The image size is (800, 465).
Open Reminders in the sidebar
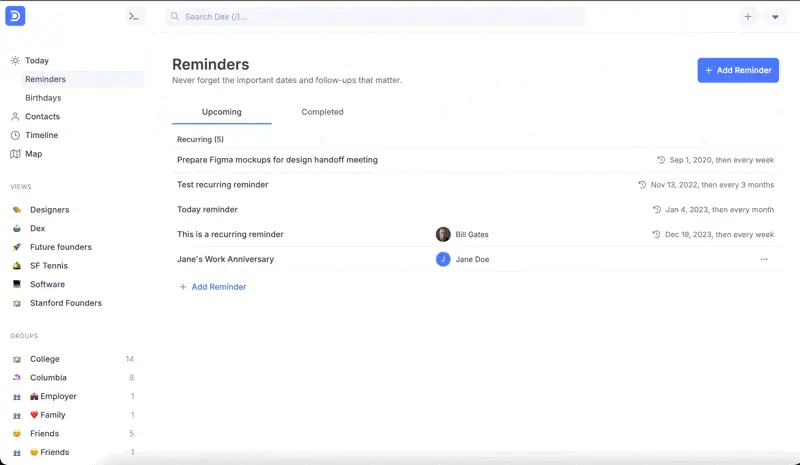(82, 79)
